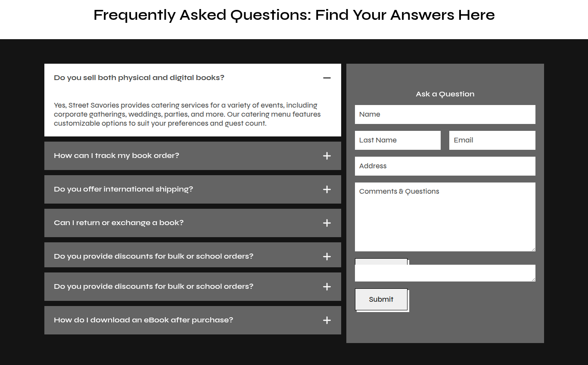Click the plus icon on the international shipping question
The height and width of the screenshot is (365, 588).
[x=327, y=189]
